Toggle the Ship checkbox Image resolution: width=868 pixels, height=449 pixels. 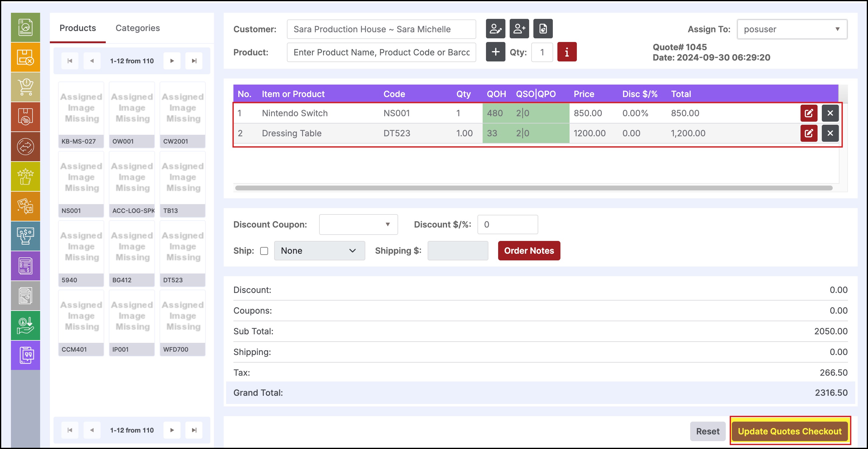click(x=264, y=251)
